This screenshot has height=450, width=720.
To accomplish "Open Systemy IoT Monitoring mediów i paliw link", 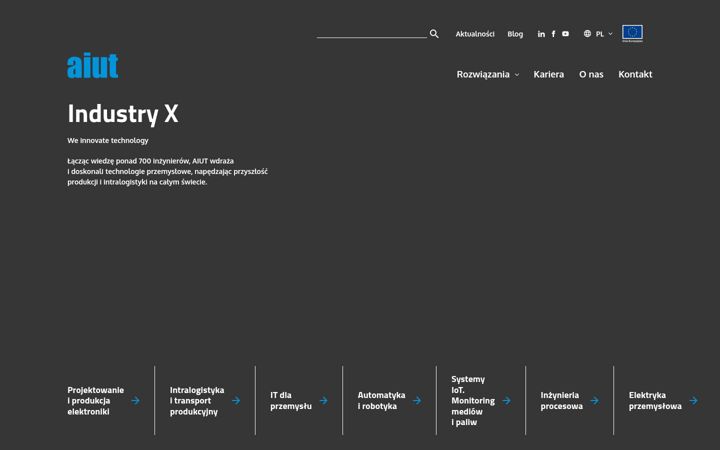I will point(473,401).
